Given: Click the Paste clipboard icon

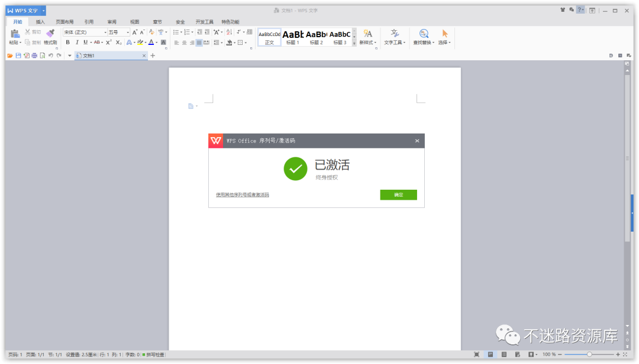Looking at the screenshot, I should point(15,34).
